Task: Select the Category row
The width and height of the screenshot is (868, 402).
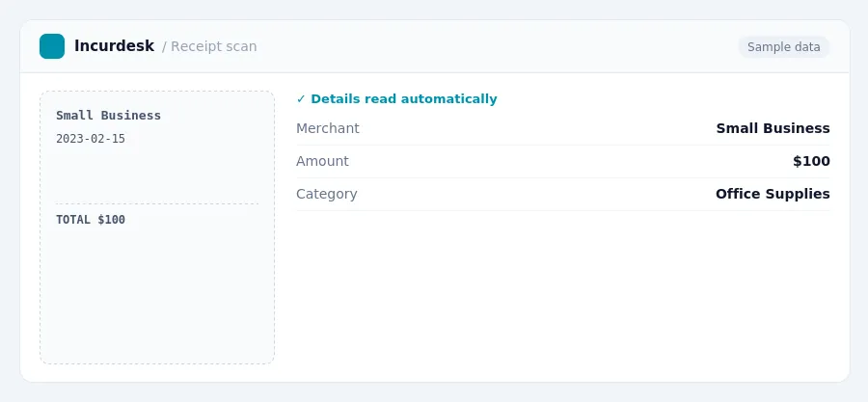Action: tap(563, 194)
